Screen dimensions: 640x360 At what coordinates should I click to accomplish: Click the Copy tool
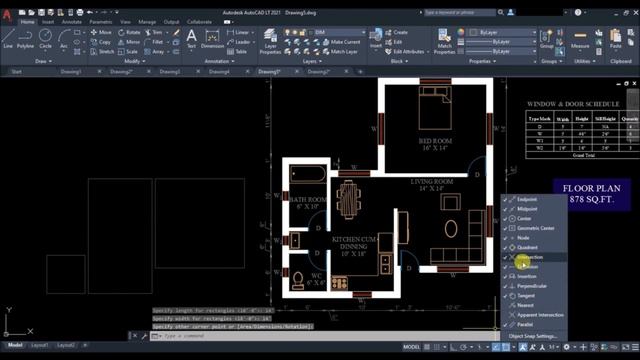coord(101,42)
